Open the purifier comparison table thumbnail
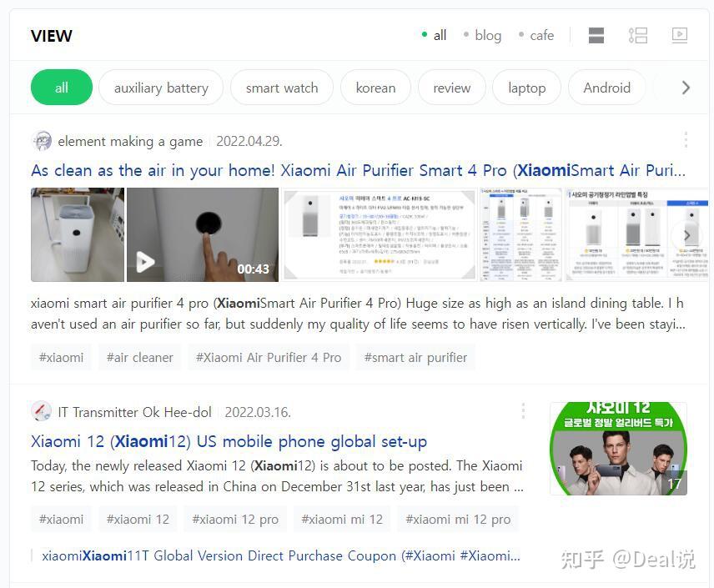Viewport: 714px width, 588px height. pos(521,234)
